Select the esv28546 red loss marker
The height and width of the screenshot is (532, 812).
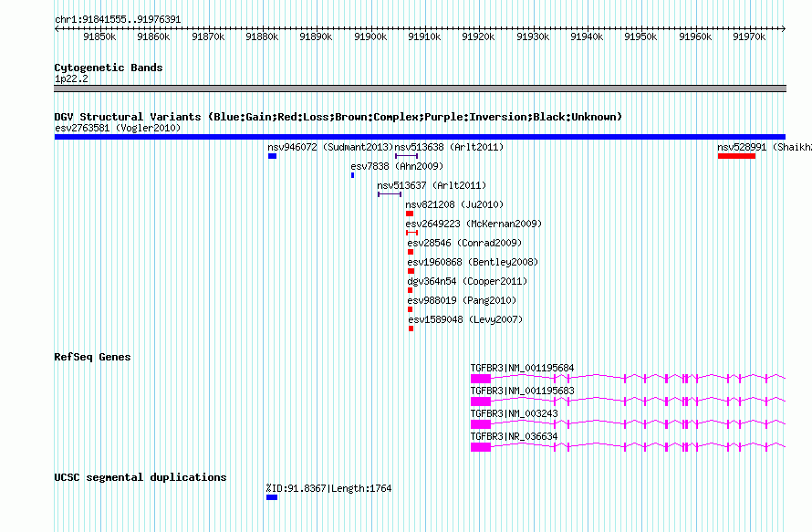tap(411, 252)
